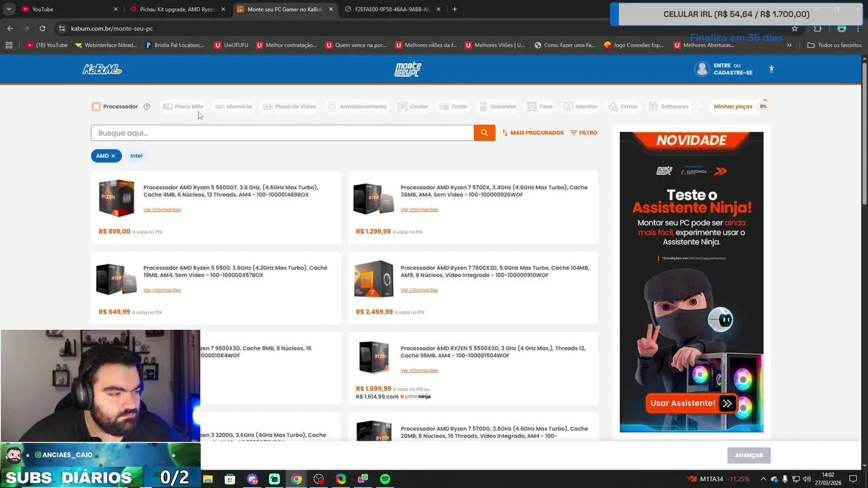Open the notifications icon in taskbar
868x488 pixels.
click(854, 479)
